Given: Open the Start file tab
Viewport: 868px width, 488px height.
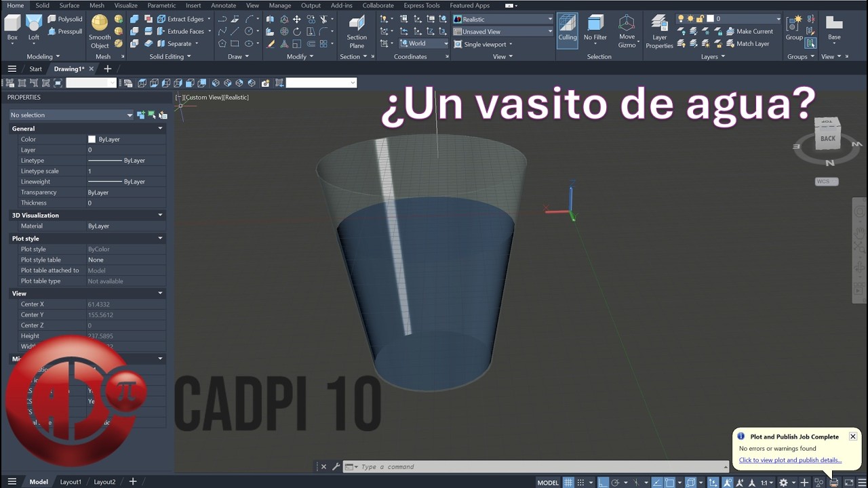Looking at the screenshot, I should coord(35,68).
